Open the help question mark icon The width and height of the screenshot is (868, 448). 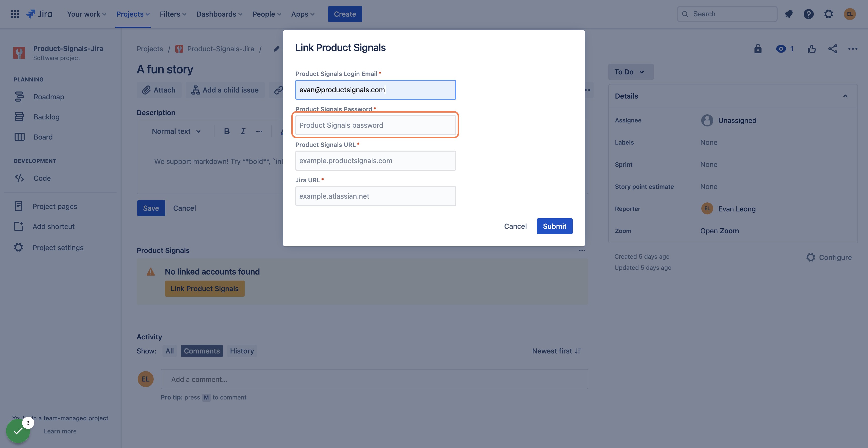coord(809,14)
